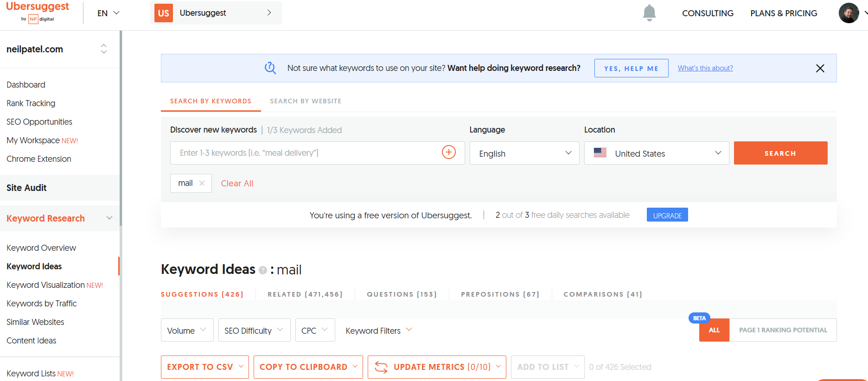The image size is (868, 381).
Task: Open the notifications bell
Action: click(649, 13)
